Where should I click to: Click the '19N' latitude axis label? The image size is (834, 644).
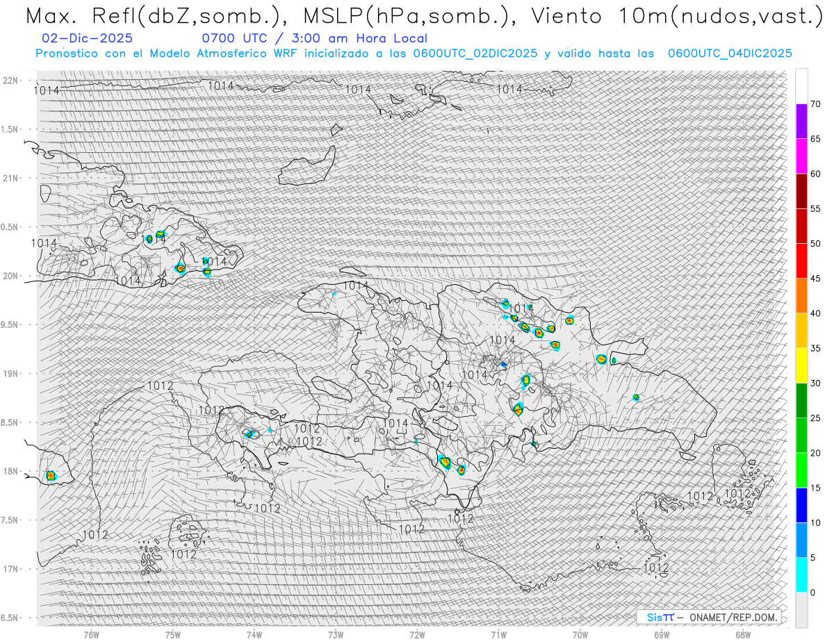click(10, 373)
